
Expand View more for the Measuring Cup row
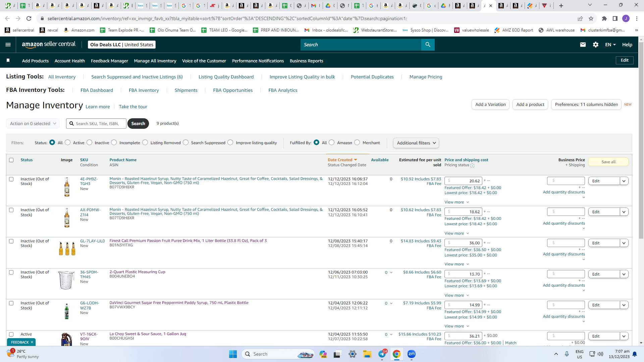click(x=457, y=295)
